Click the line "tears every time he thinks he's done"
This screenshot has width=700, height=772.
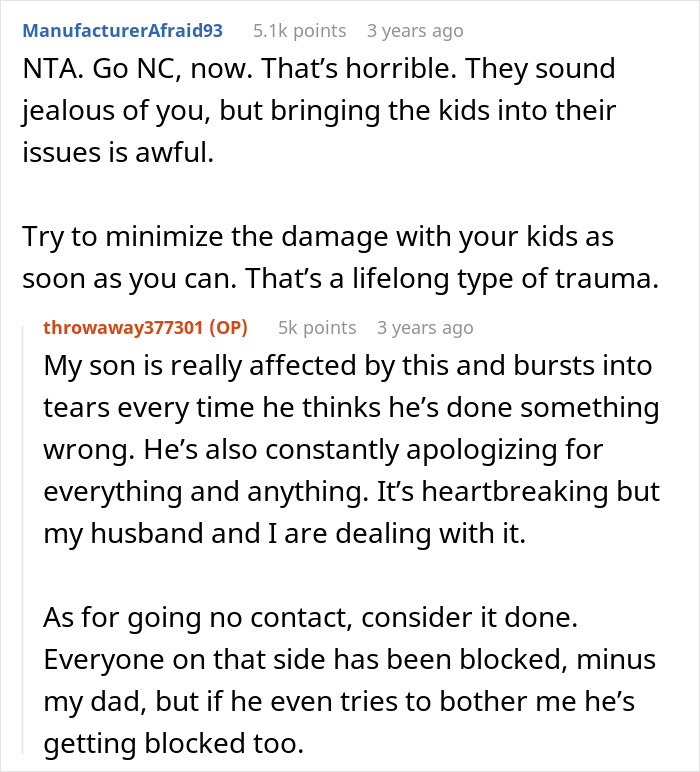351,408
